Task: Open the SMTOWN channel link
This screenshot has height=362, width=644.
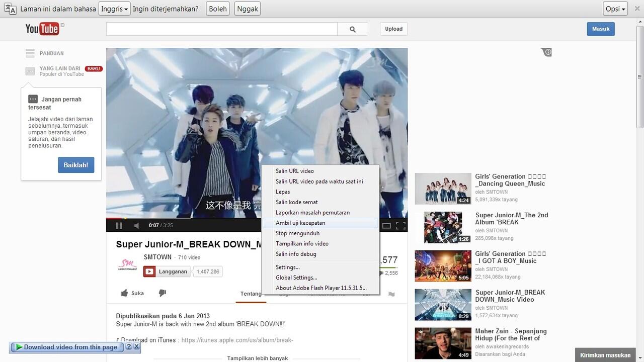Action: 157,257
